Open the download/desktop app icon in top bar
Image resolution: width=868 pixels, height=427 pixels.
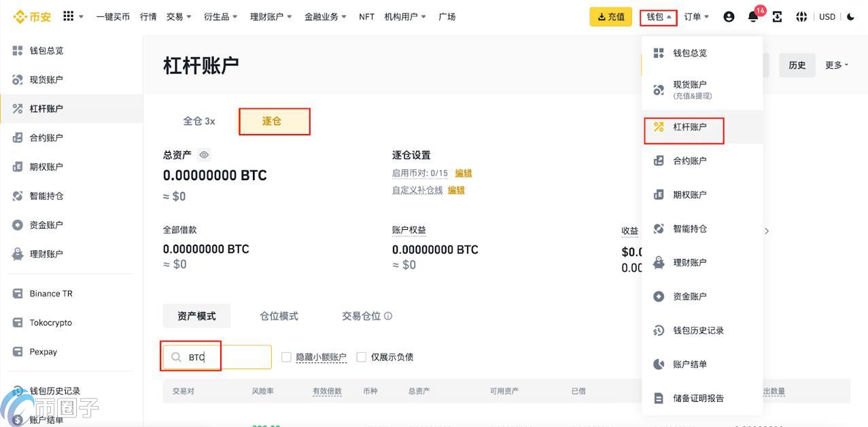pyautogui.click(x=777, y=16)
